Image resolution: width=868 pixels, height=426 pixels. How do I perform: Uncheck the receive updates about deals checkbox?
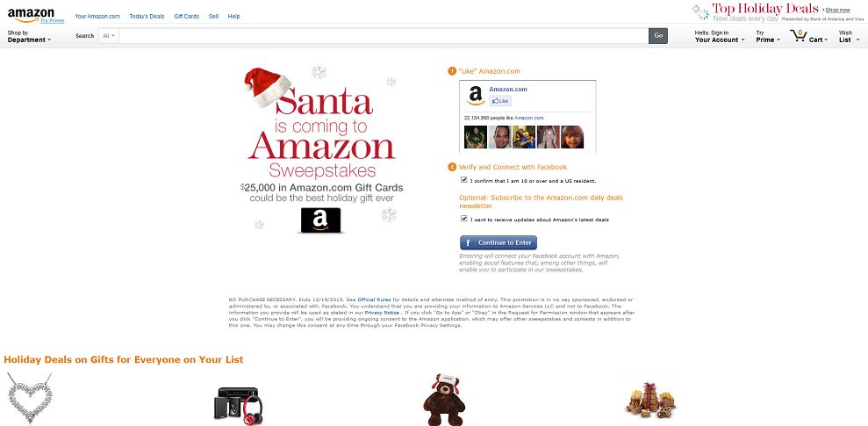tap(464, 219)
